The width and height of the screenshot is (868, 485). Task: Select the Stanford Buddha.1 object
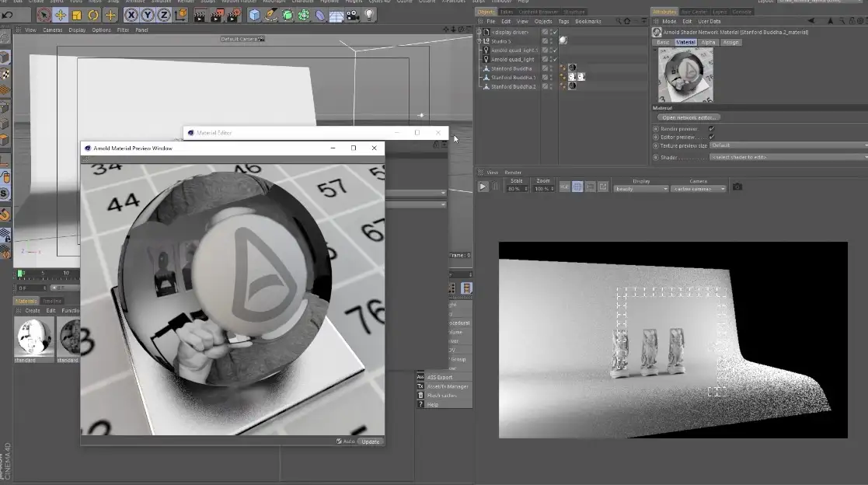click(513, 78)
